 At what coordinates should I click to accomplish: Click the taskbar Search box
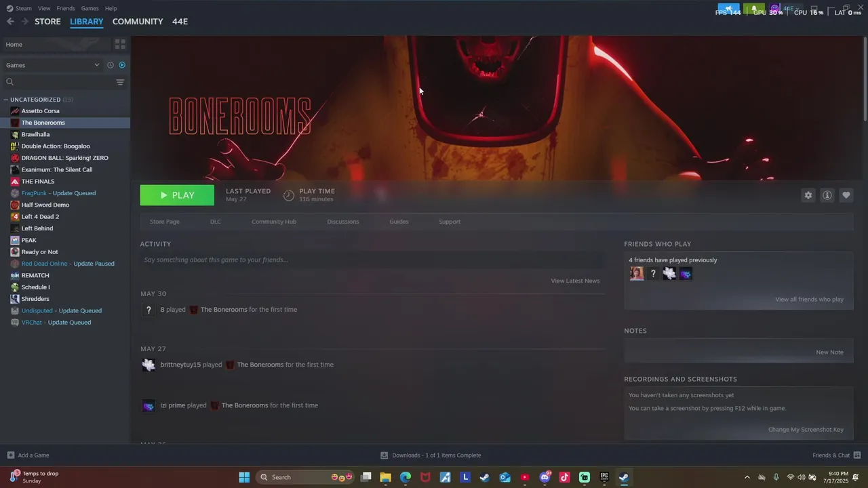[307, 477]
